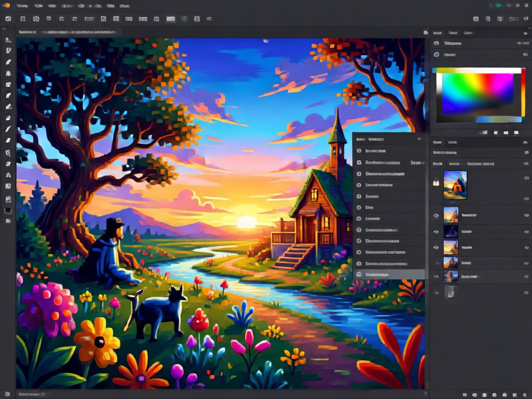The height and width of the screenshot is (399, 532).
Task: Click the highlighted active button in top toolbar
Action: 170,19
